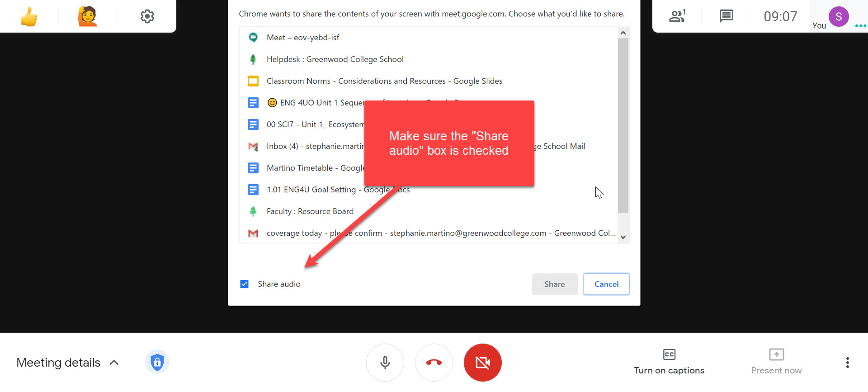
Task: Select the Classroom Norms Google Slides tab
Action: pyautogui.click(x=429, y=81)
